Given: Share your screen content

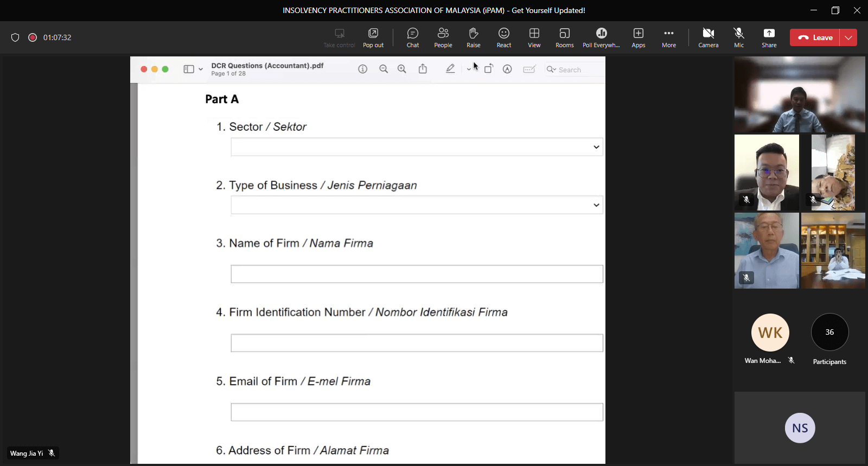Looking at the screenshot, I should tap(769, 38).
